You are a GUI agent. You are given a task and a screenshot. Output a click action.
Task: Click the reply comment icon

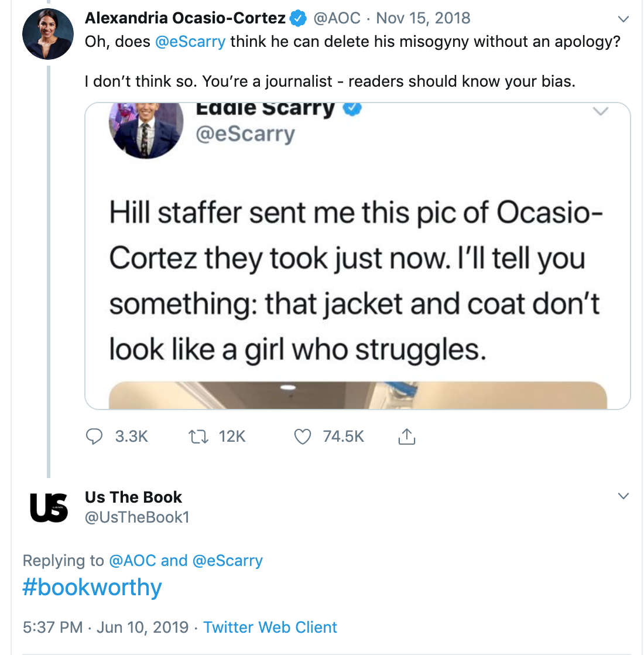[94, 436]
